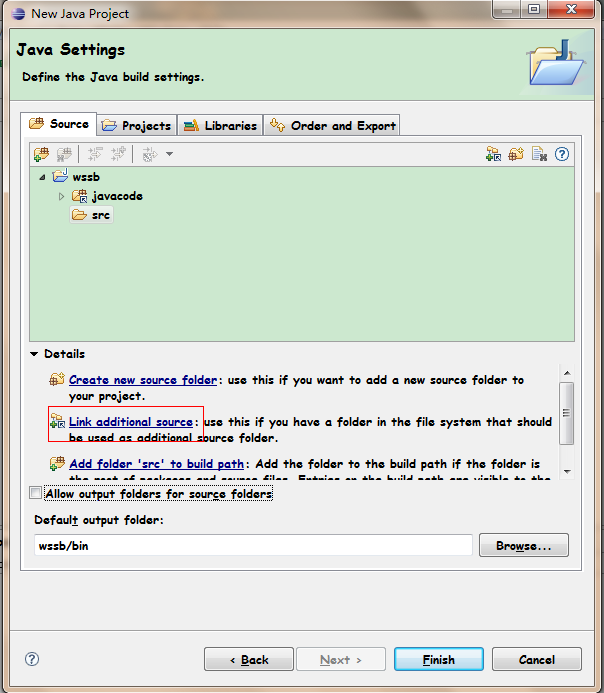This screenshot has height=693, width=604.
Task: Click Add folder 'src' to build path link
Action: click(156, 464)
